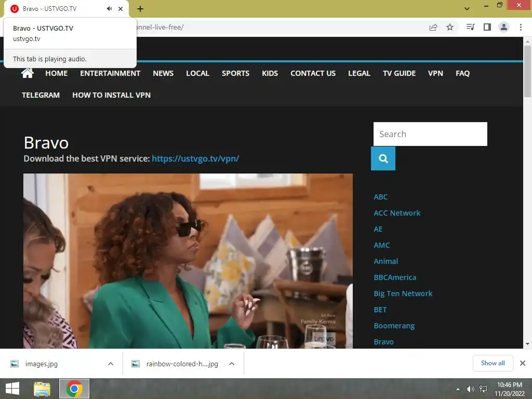The width and height of the screenshot is (532, 399).
Task: Toggle the side panel icon
Action: pos(487,27)
